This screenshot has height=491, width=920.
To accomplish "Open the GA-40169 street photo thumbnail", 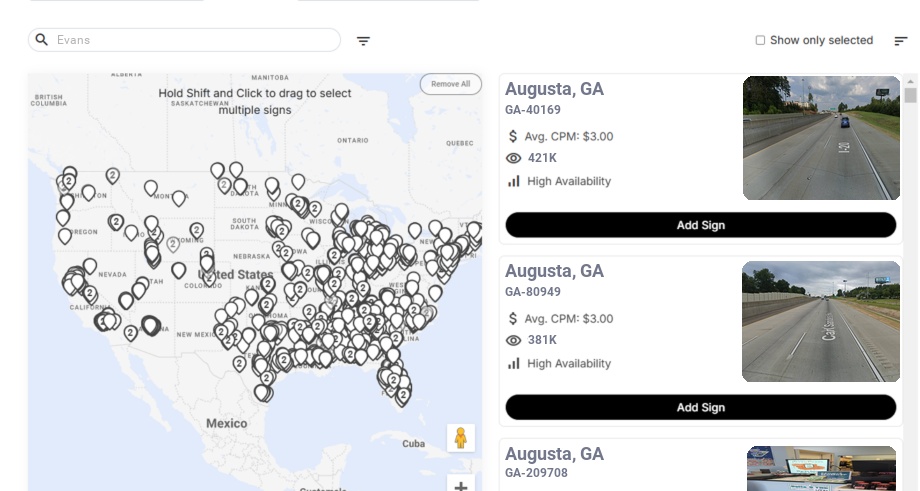I will (821, 138).
